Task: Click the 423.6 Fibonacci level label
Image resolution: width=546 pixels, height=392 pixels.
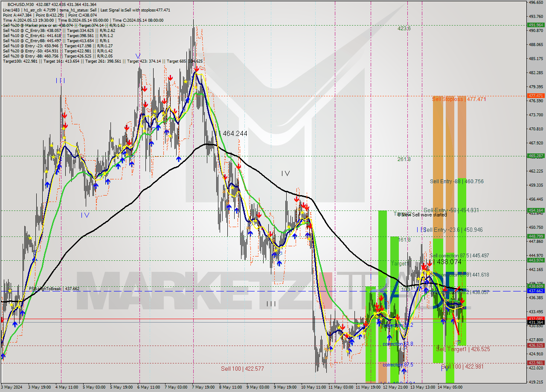Action: pos(404,29)
